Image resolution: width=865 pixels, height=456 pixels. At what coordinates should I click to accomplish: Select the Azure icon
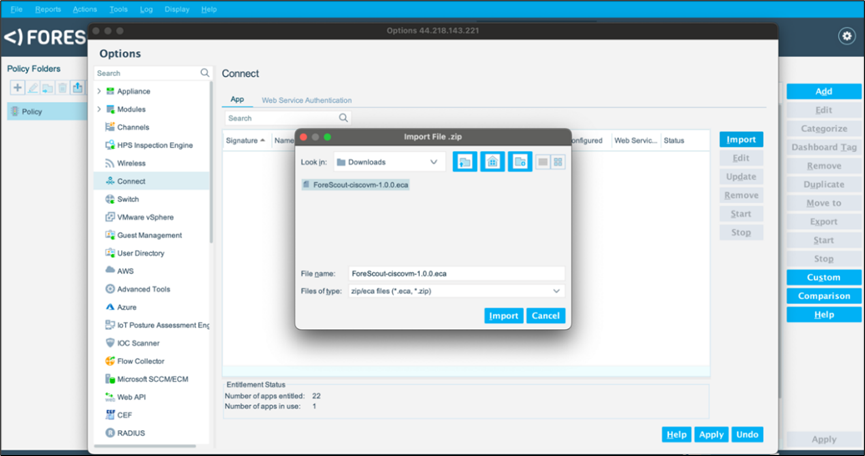(x=110, y=307)
